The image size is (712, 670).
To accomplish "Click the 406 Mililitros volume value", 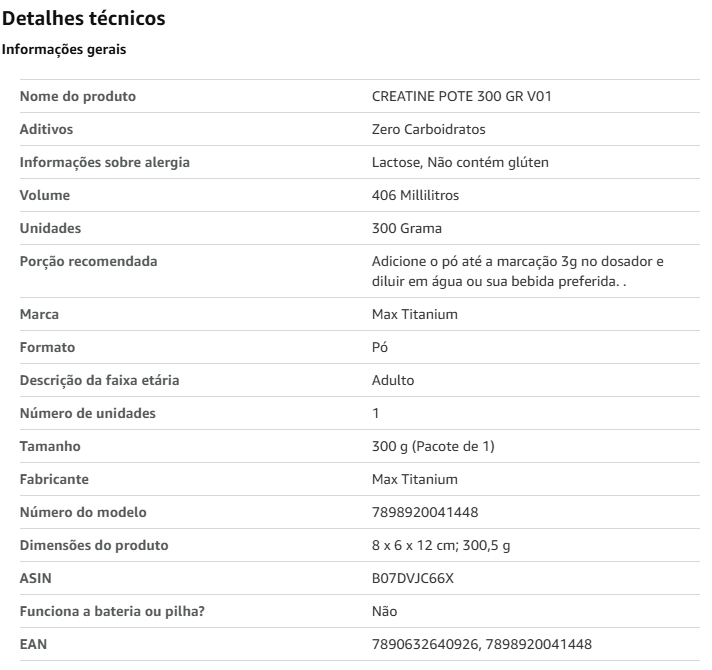I will point(415,195).
